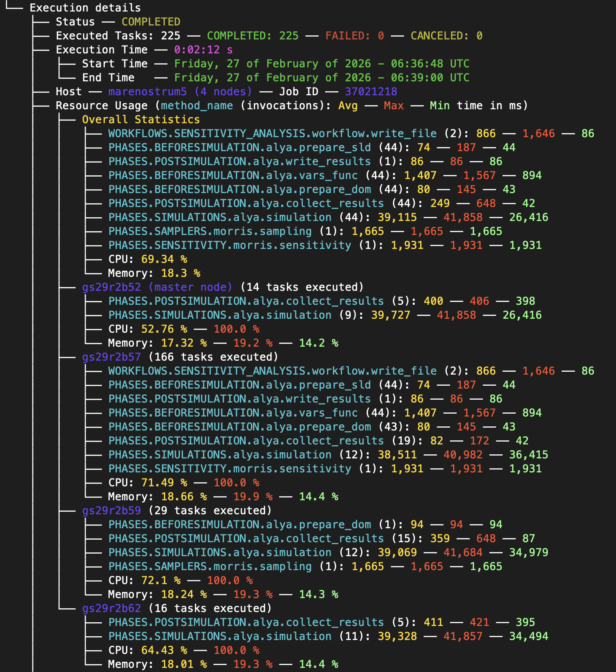
Task: Click gs29r2b52 simulation (9) row
Action: 325,315
